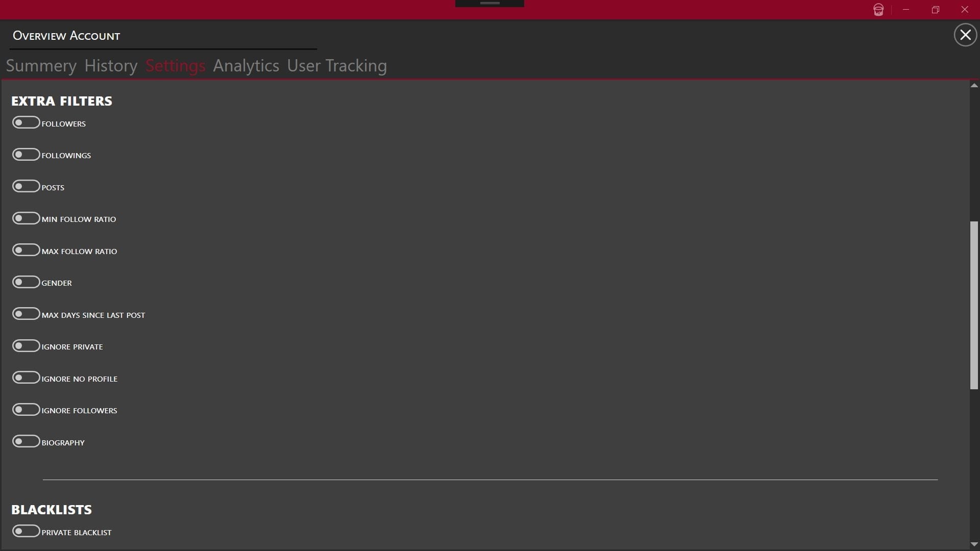Open the User Tracking tab

click(x=337, y=66)
